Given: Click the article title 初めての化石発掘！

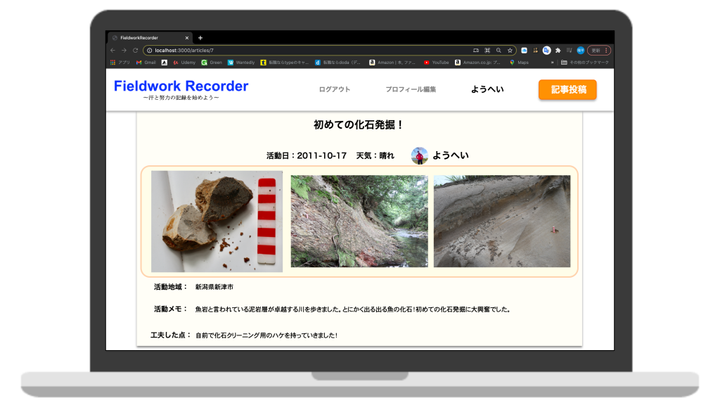Looking at the screenshot, I should tap(359, 125).
